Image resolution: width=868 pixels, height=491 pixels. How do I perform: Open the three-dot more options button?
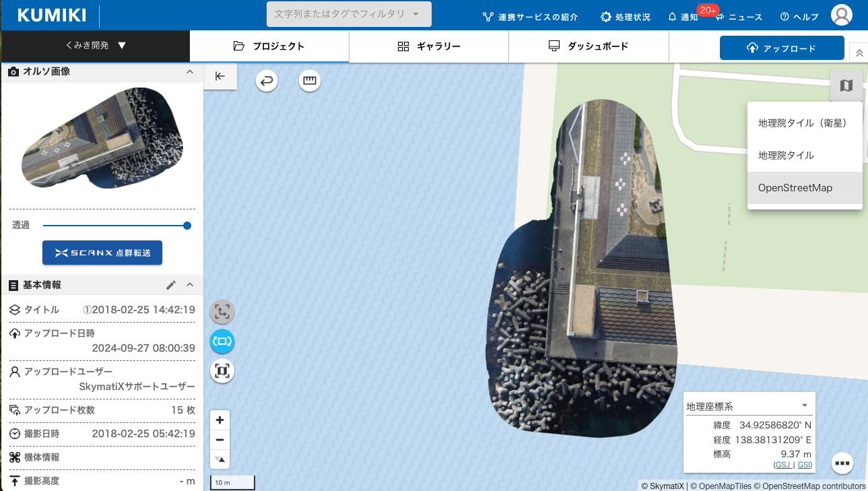coord(842,463)
